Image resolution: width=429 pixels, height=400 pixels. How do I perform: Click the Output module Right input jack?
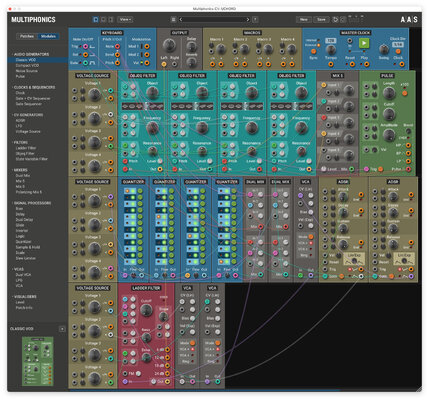(175, 64)
